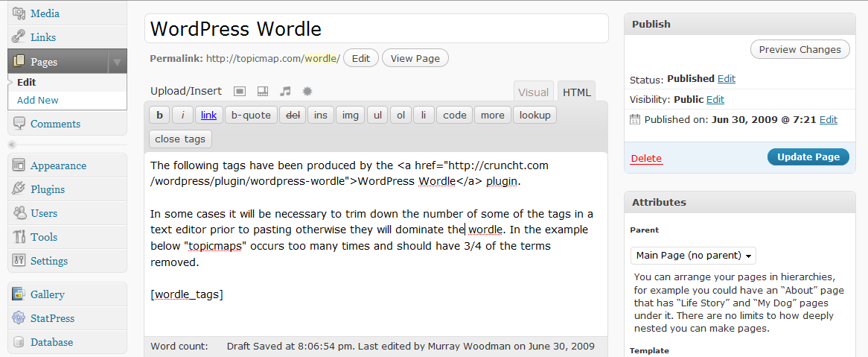Click Preview Changes button
The height and width of the screenshot is (357, 868).
[800, 50]
